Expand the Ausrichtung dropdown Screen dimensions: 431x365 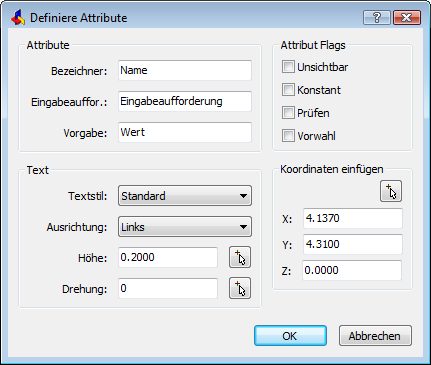185,227
